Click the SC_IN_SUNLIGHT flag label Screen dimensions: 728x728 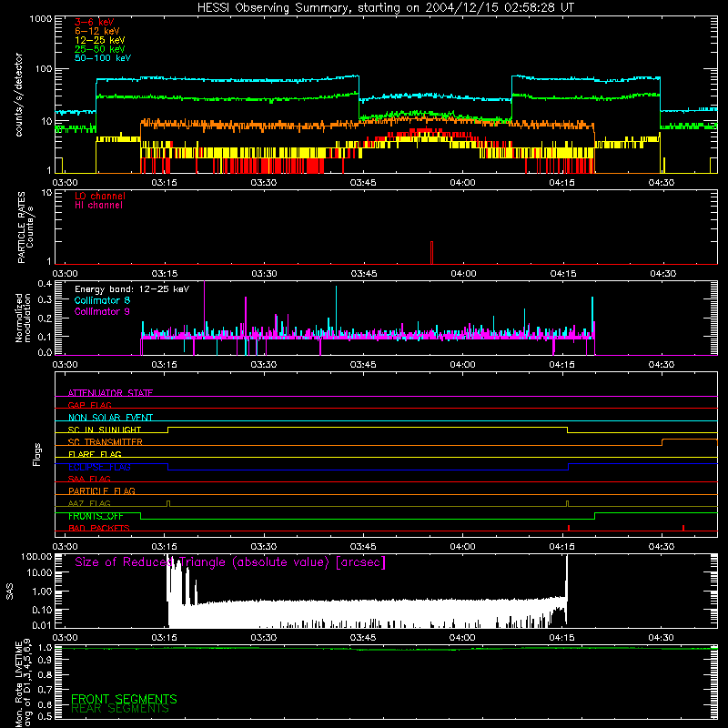click(105, 430)
